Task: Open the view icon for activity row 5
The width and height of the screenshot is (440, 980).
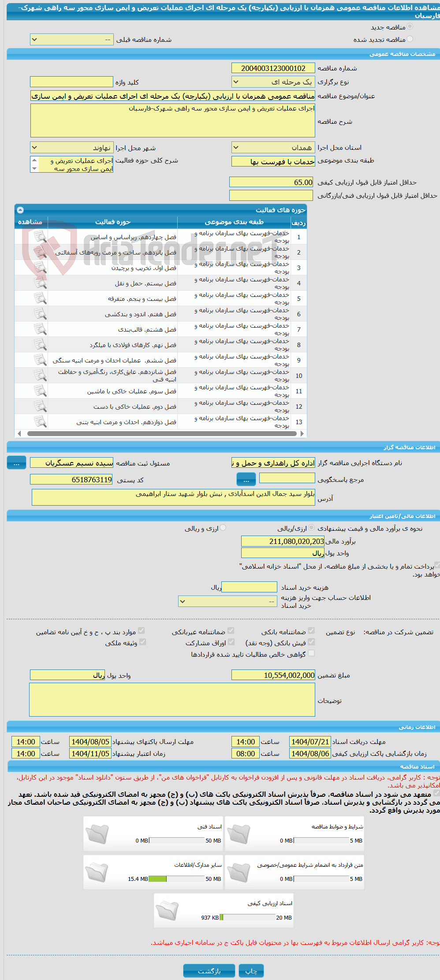Action: (40, 299)
